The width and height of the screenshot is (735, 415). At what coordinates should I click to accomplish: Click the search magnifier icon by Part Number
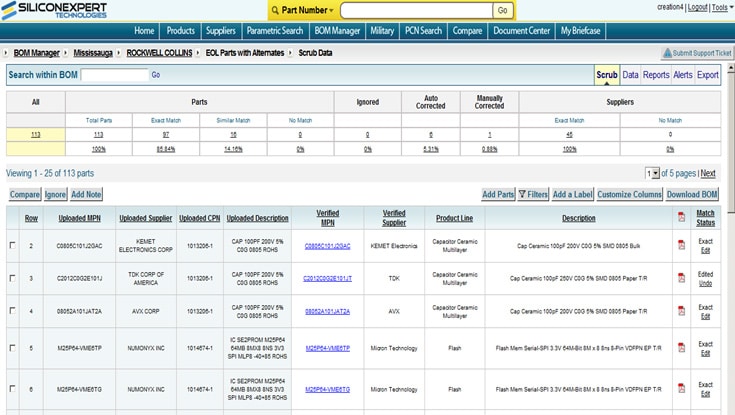[x=275, y=10]
